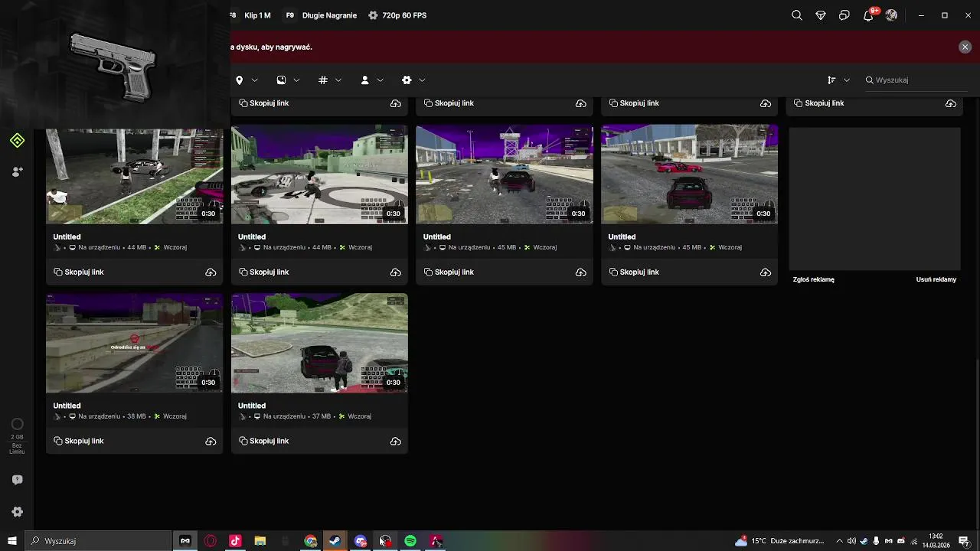Expand the hashtag filter dropdown

(330, 80)
